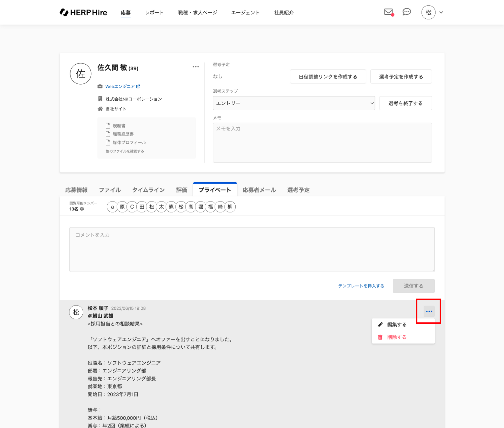Viewport: 504px width, 428px height.
Task: Click テンプレートを挿入する link
Action: pos(361,286)
